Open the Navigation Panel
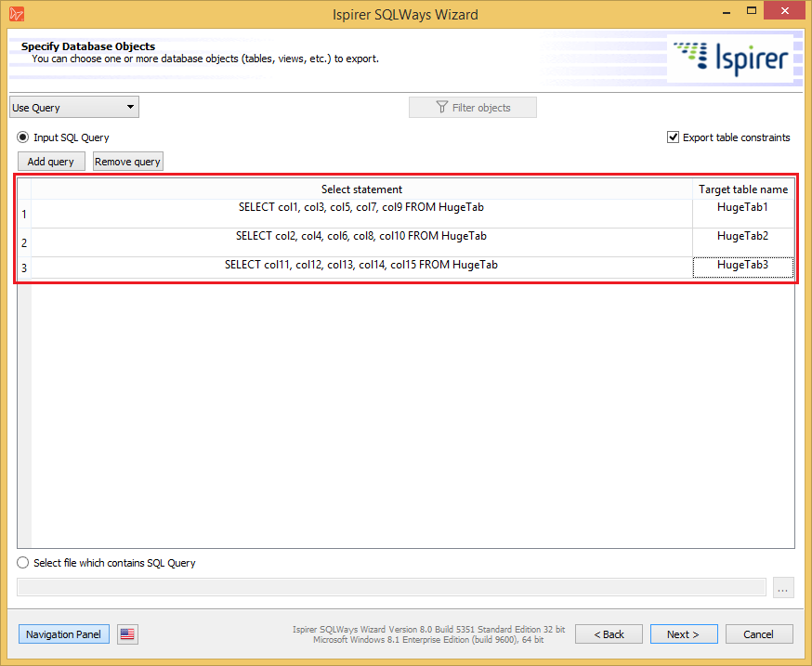 pyautogui.click(x=63, y=634)
